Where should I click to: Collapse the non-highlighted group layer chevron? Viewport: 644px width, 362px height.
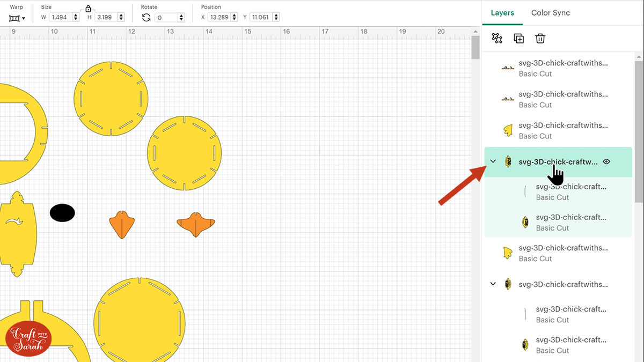click(x=493, y=284)
